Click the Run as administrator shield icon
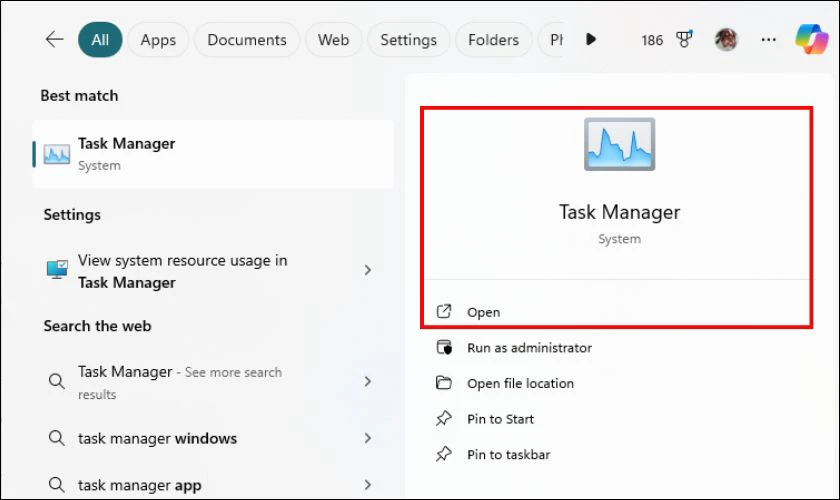 [444, 347]
